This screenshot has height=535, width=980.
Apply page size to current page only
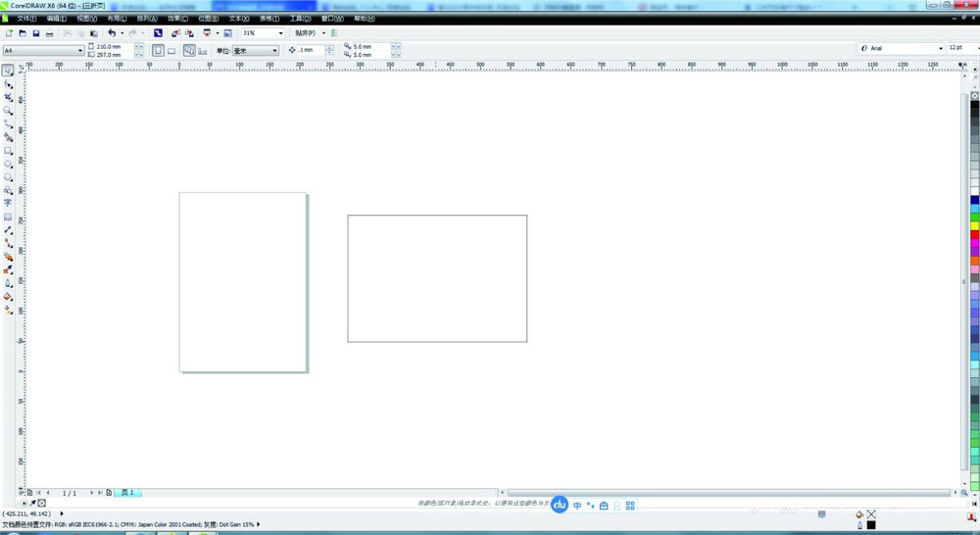[203, 51]
